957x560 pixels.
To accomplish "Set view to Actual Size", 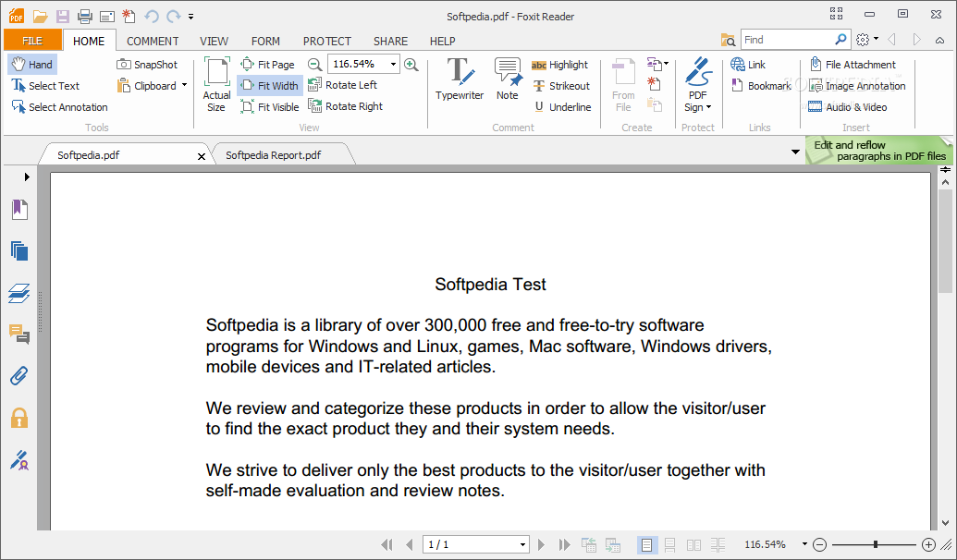I will (x=216, y=85).
